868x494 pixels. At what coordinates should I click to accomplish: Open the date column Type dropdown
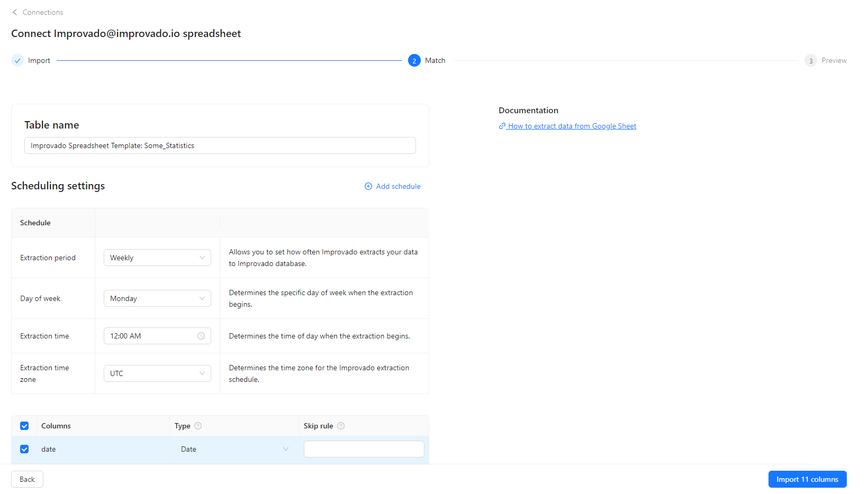tap(234, 449)
